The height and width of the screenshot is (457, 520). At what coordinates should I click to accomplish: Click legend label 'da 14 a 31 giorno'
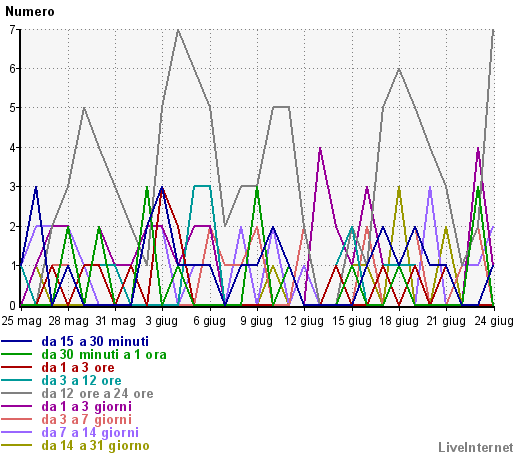[x=95, y=446]
